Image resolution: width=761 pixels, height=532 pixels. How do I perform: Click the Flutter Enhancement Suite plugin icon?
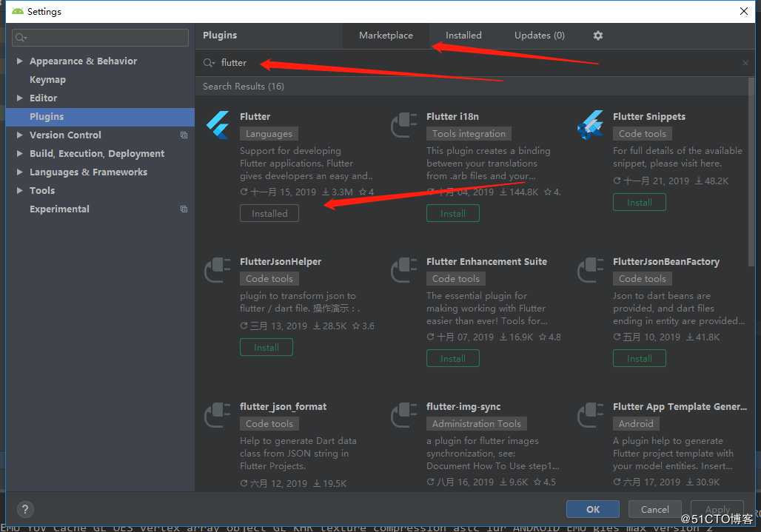[x=403, y=270]
